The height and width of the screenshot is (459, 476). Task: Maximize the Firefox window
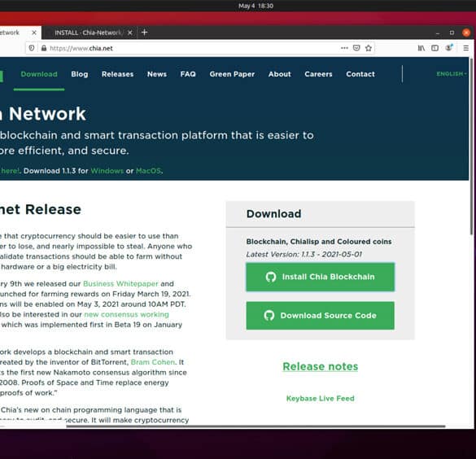click(x=452, y=33)
